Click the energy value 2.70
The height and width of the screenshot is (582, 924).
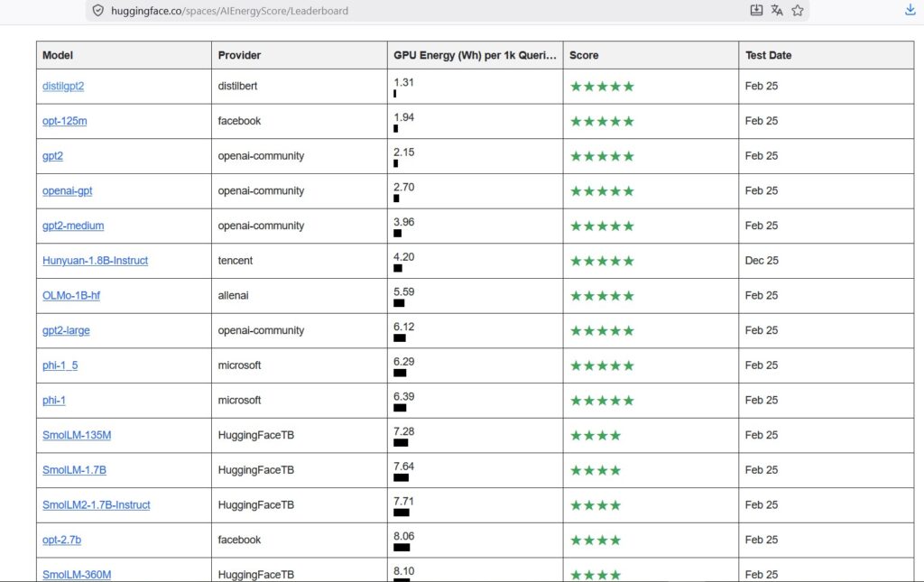pyautogui.click(x=403, y=188)
